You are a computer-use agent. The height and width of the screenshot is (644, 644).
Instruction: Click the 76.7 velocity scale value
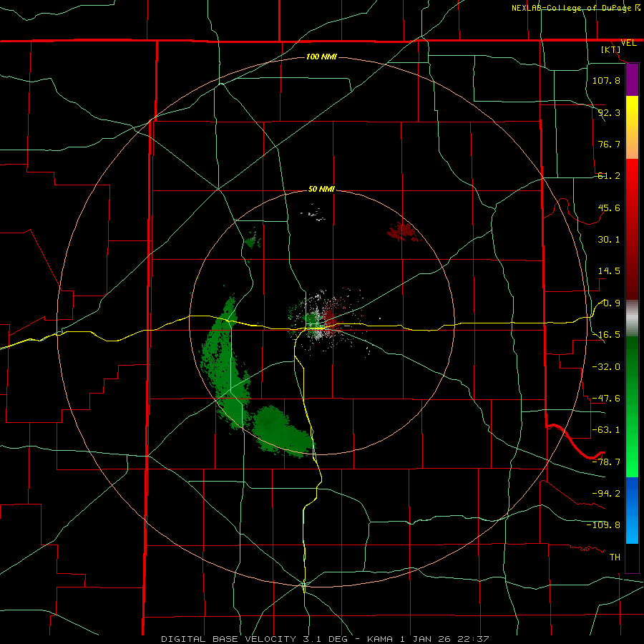[x=609, y=144]
